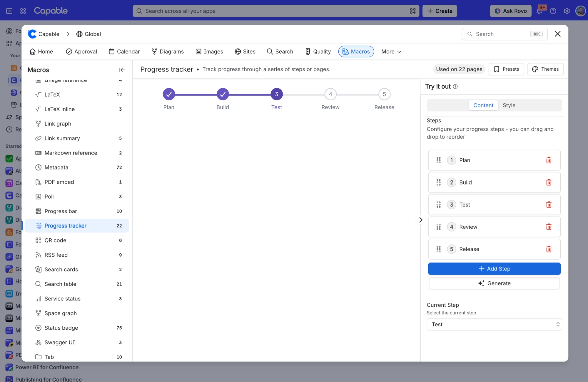Click the dialog Search field

point(505,34)
